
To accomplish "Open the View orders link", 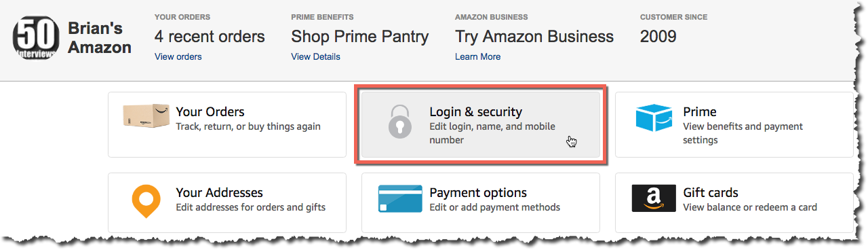I will (178, 56).
